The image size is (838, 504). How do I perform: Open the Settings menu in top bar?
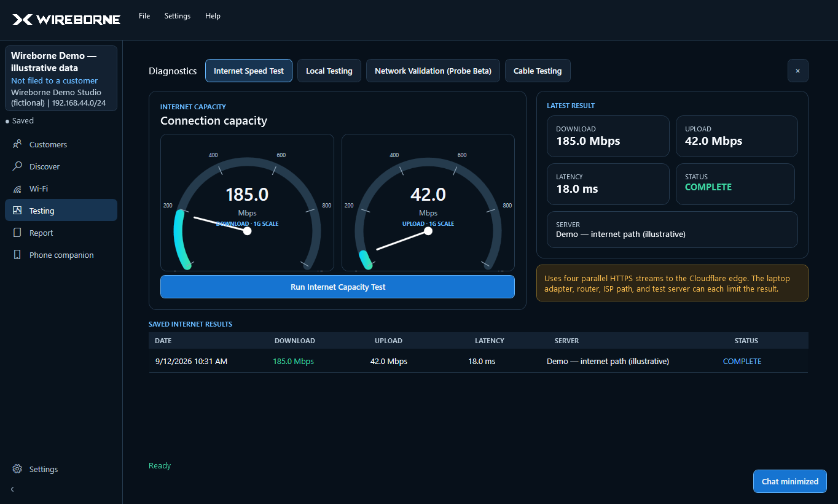[x=178, y=16]
